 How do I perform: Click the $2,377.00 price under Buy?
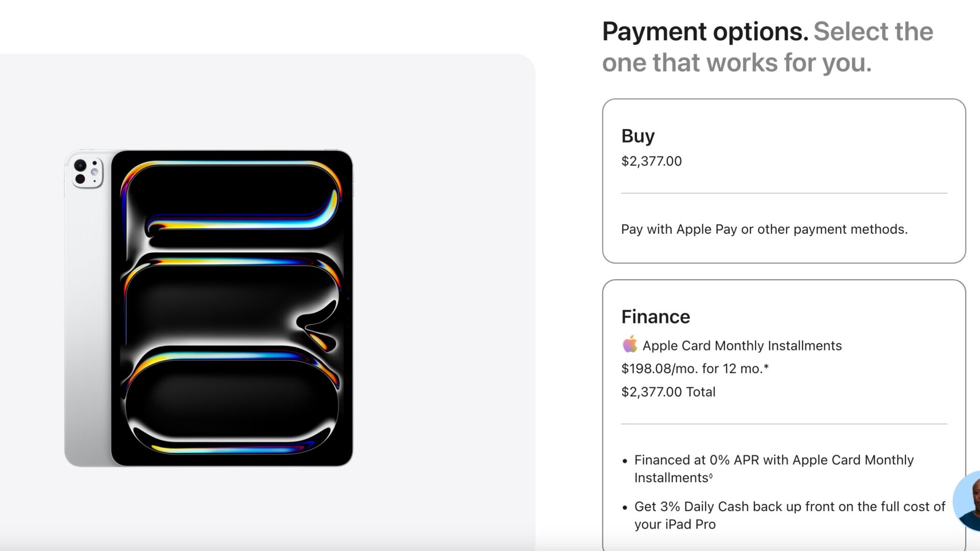click(x=651, y=161)
